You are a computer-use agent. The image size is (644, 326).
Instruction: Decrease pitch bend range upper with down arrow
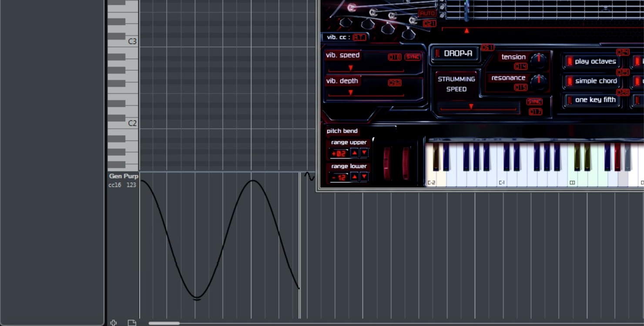tap(364, 153)
